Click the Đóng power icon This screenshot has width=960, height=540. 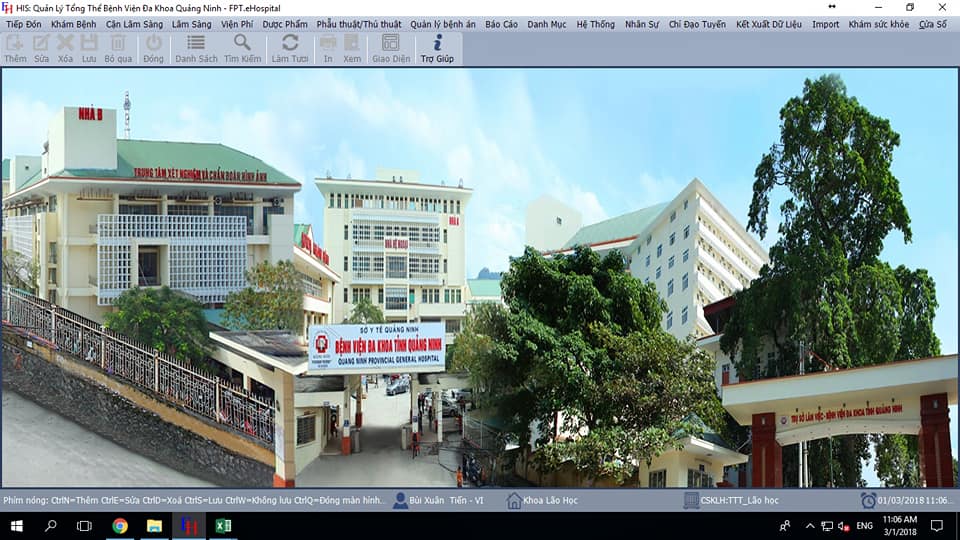click(153, 43)
